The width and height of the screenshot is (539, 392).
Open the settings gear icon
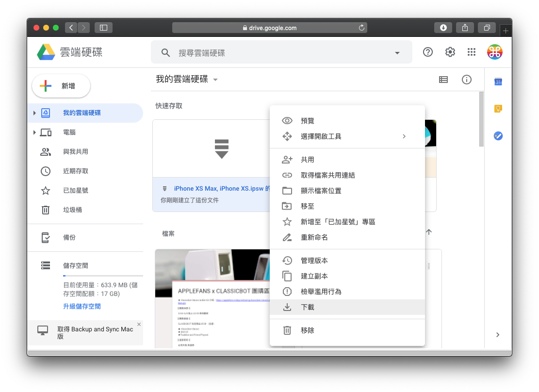(450, 52)
